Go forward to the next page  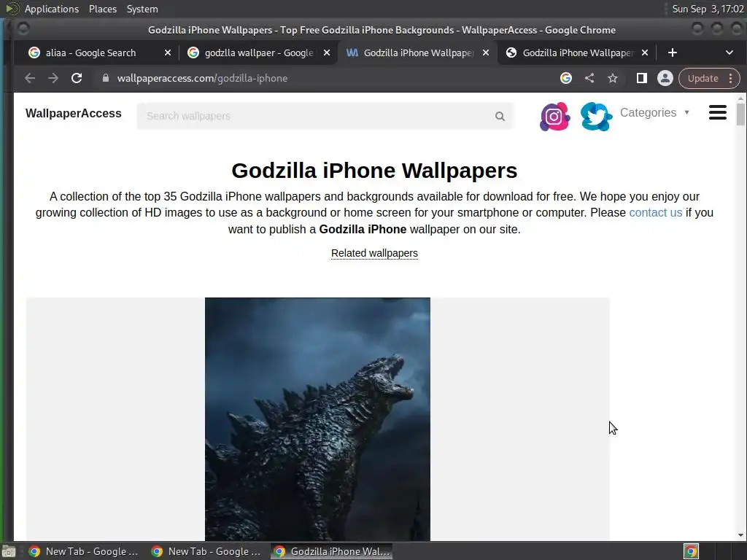(x=53, y=78)
